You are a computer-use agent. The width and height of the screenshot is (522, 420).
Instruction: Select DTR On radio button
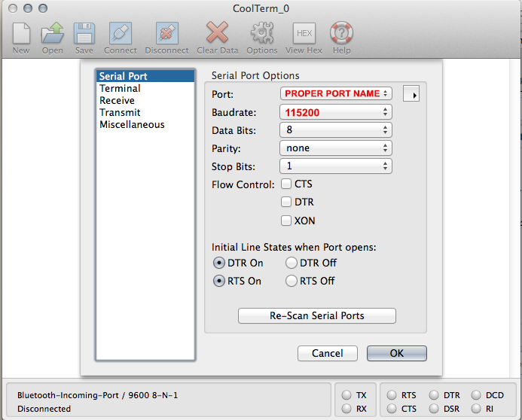pyautogui.click(x=218, y=263)
